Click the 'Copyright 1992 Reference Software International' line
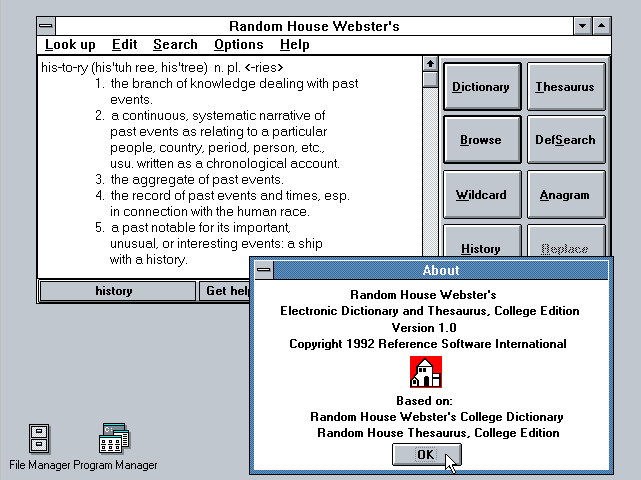Image resolution: width=641 pixels, height=480 pixels. tap(428, 344)
